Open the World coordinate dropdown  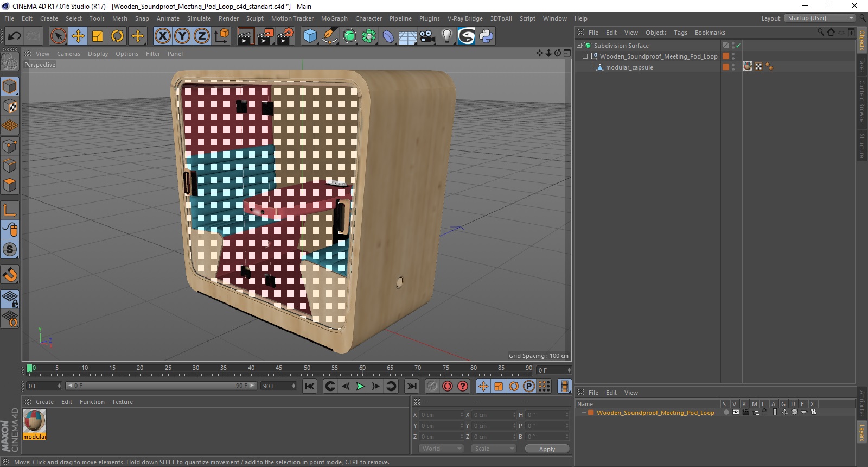pos(441,449)
